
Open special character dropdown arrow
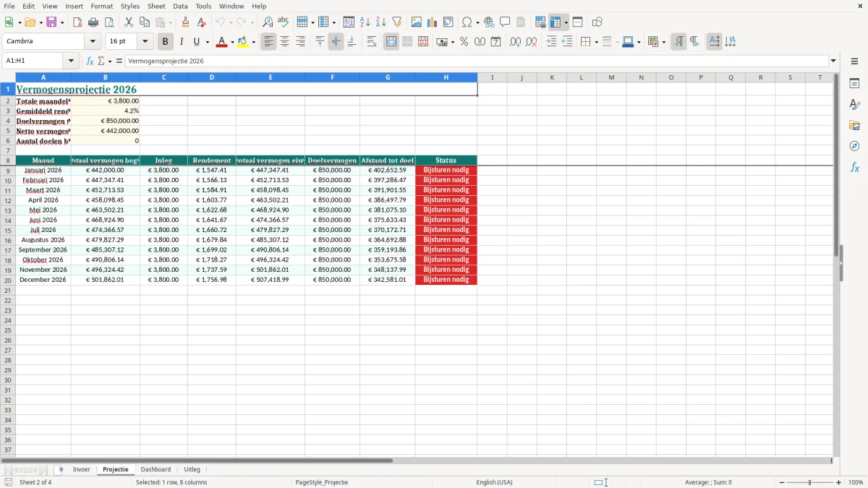[478, 22]
